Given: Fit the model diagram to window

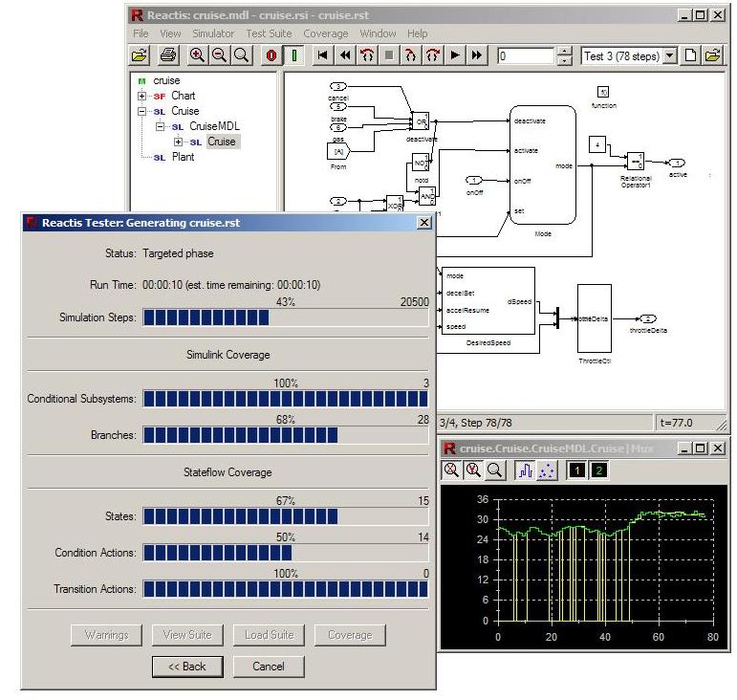Looking at the screenshot, I should click(241, 55).
